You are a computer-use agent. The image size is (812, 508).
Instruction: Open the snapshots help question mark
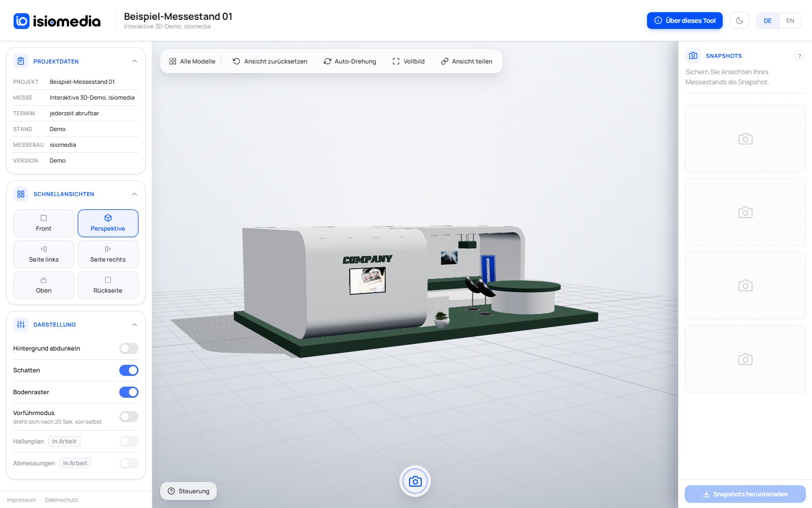click(799, 56)
